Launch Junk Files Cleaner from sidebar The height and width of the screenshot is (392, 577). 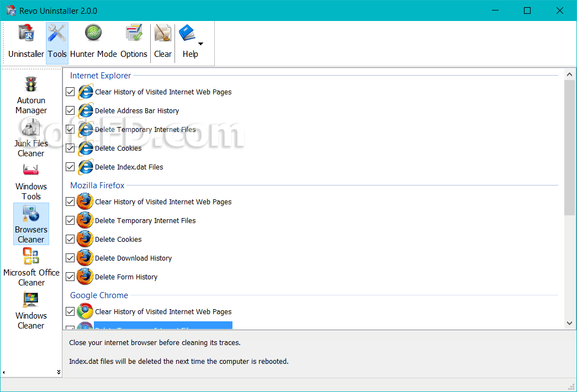(31, 139)
